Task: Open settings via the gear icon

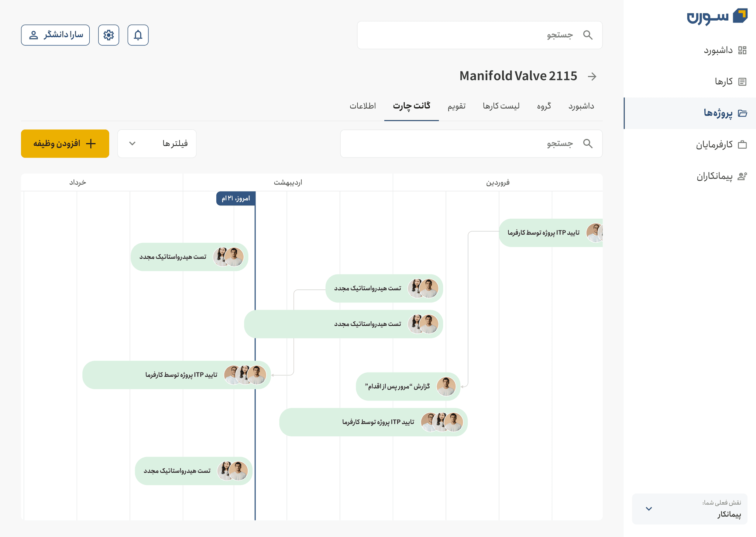Action: [109, 35]
